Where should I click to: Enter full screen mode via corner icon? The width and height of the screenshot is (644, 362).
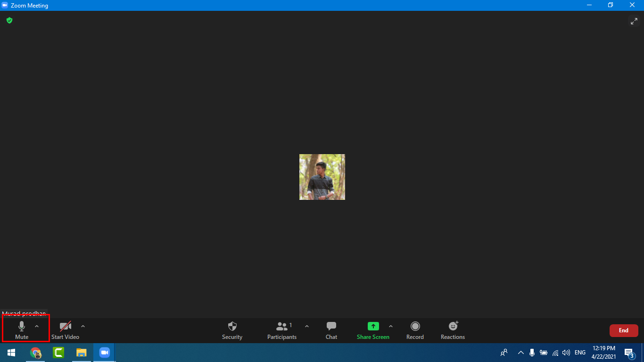634,21
